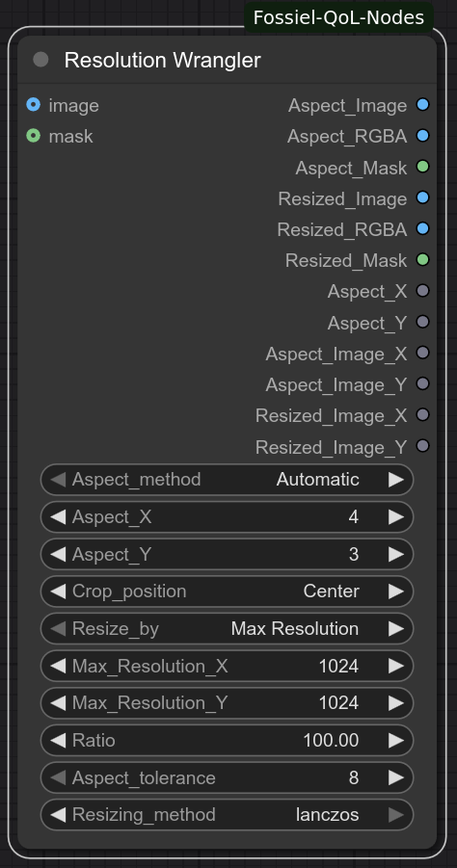Image resolution: width=457 pixels, height=868 pixels.
Task: Increase the Aspect_X value with right arrow
Action: point(396,517)
